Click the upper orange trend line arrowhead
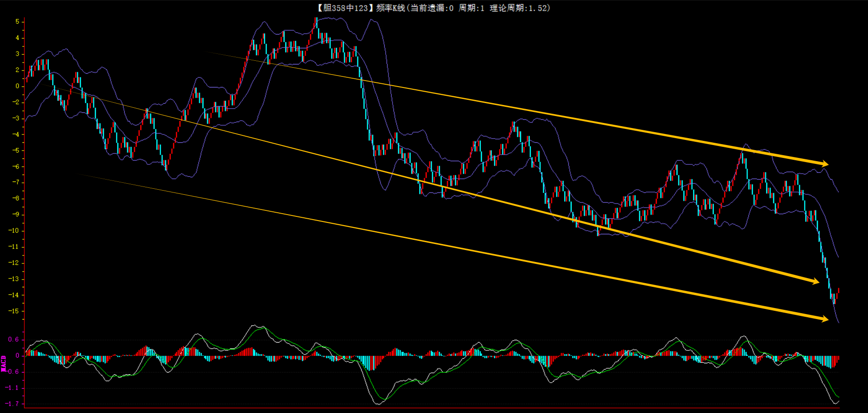This screenshot has height=413, width=868. click(824, 163)
